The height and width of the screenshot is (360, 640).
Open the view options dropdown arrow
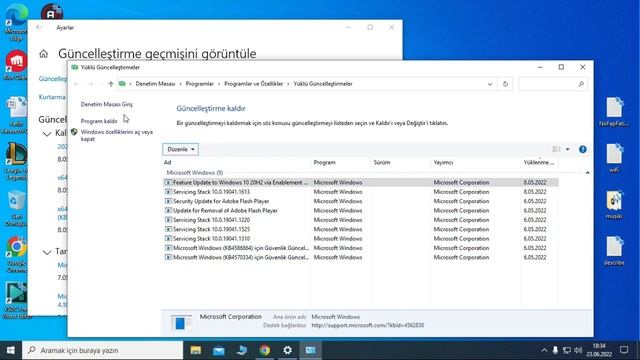(567, 149)
